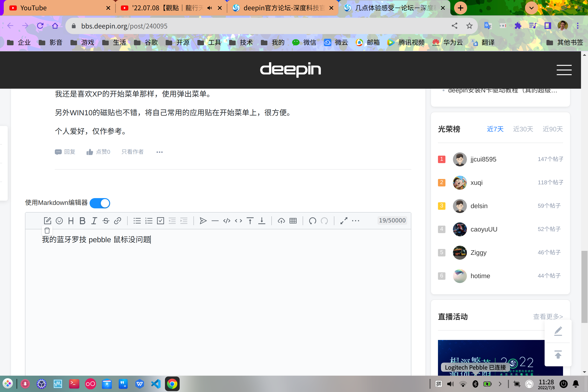The height and width of the screenshot is (392, 588).
Task: Insert an ordered list
Action: [149, 221]
